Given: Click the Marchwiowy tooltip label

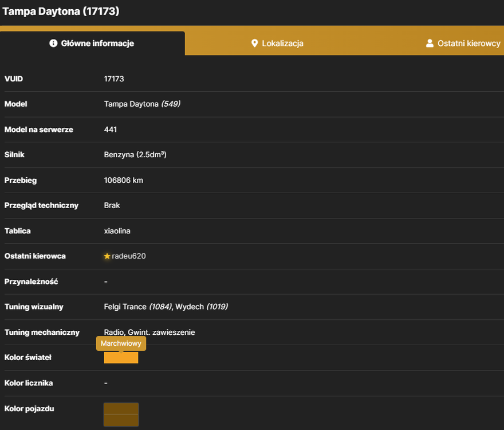Looking at the screenshot, I should pyautogui.click(x=121, y=343).
